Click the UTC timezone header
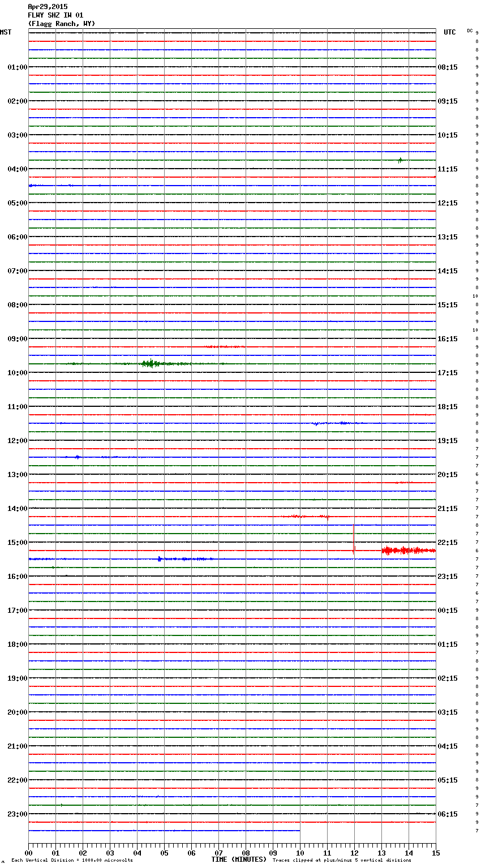Image resolution: width=481 pixels, height=868 pixels. [450, 32]
